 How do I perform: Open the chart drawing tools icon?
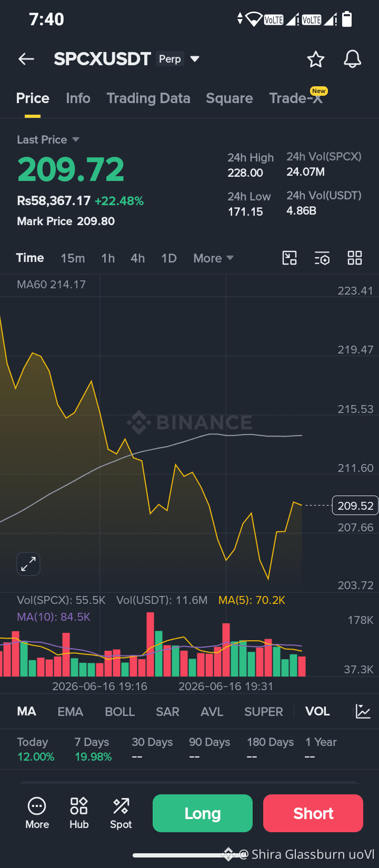pos(290,258)
